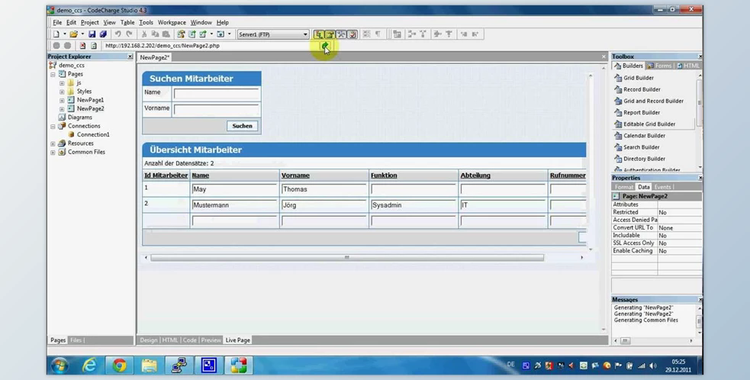Sort by Id Mitarbeiter column header
The width and height of the screenshot is (750, 380).
[x=166, y=176]
